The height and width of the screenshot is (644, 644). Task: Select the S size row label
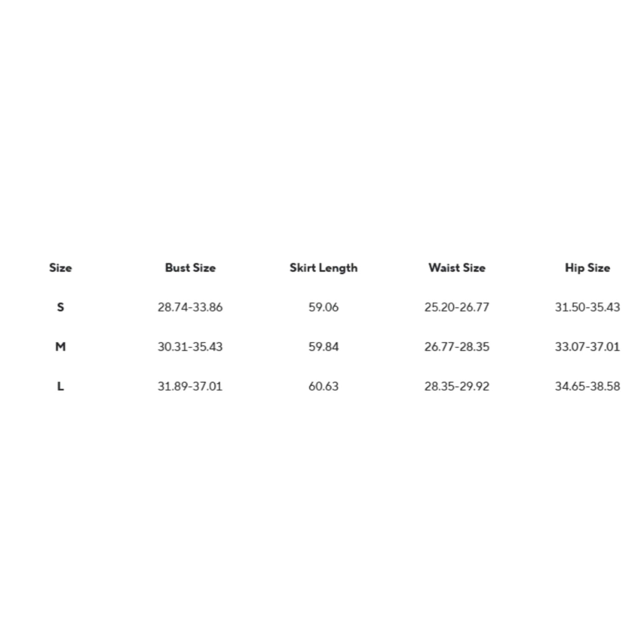pyautogui.click(x=60, y=307)
